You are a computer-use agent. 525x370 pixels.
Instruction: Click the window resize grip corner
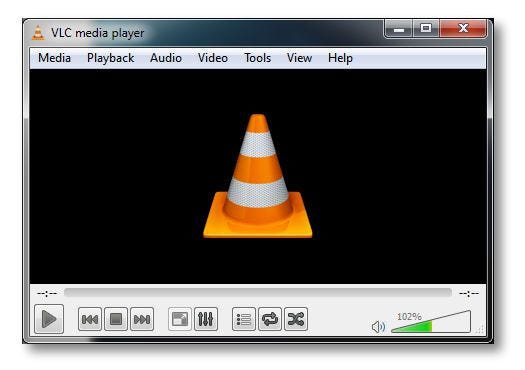[480, 329]
